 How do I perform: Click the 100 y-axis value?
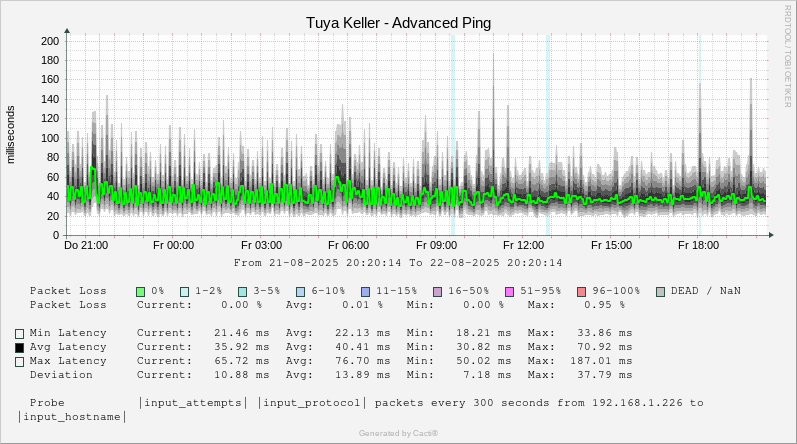(50, 138)
